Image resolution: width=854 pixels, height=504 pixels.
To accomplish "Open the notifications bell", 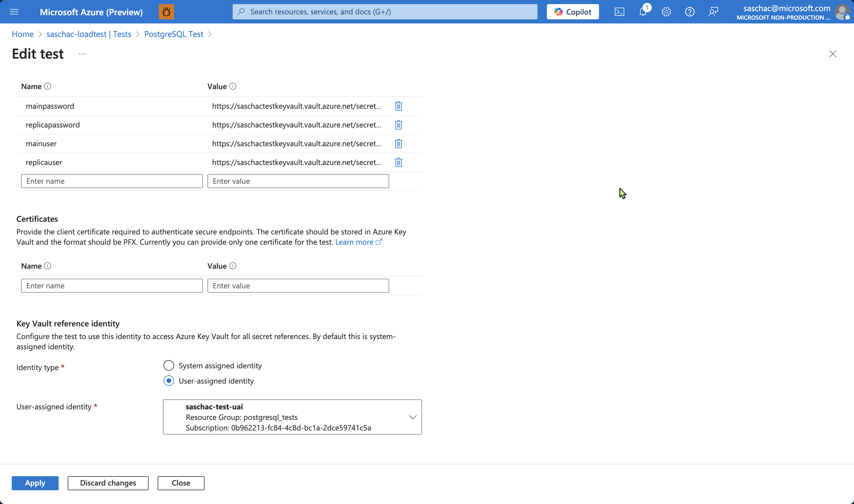I will click(x=643, y=12).
